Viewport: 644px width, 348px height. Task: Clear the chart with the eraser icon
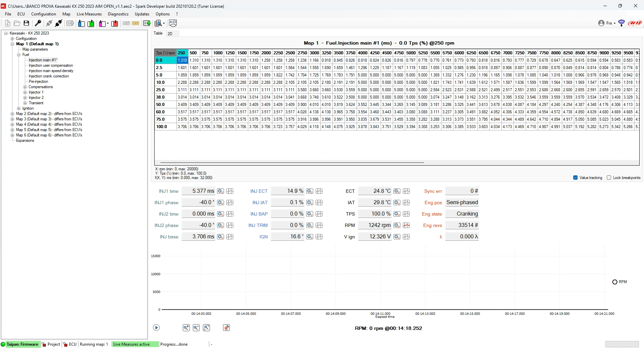point(226,328)
